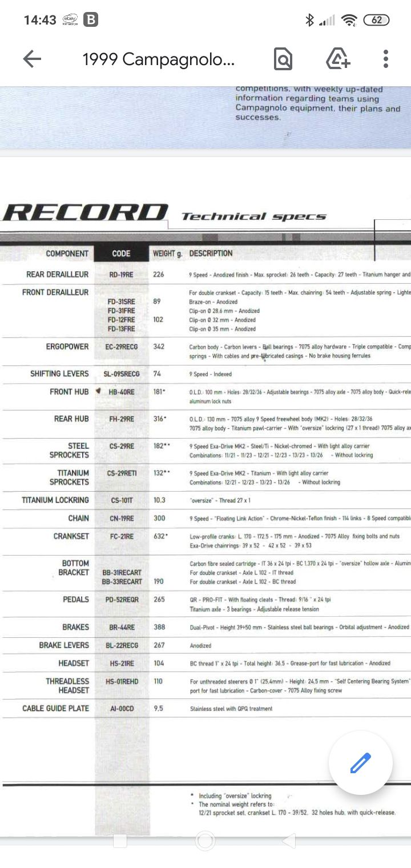
Task: Tap CHAIN row label
Action: click(x=78, y=519)
